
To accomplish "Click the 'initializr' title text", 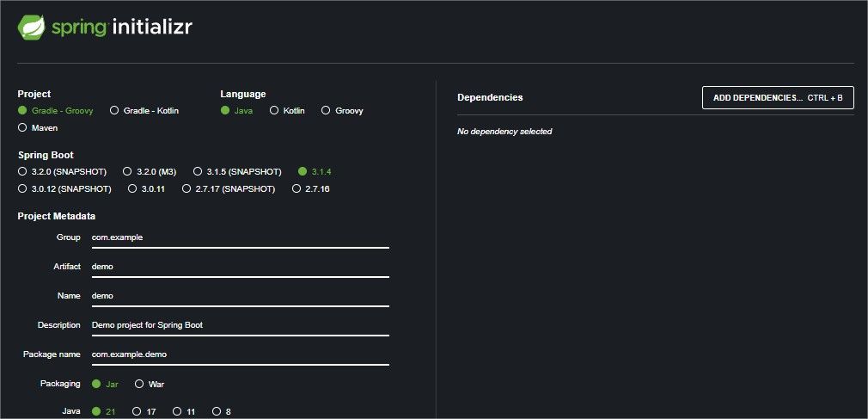I will point(152,28).
